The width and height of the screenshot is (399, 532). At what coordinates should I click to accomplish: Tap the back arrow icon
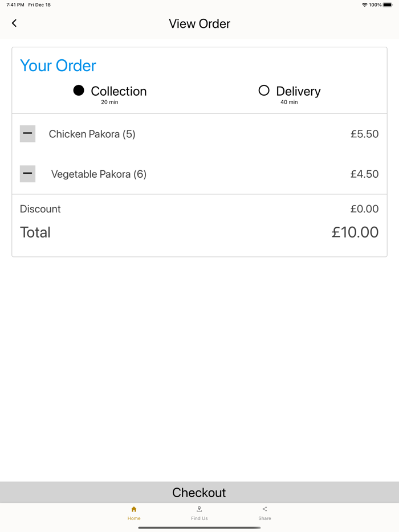pos(14,23)
